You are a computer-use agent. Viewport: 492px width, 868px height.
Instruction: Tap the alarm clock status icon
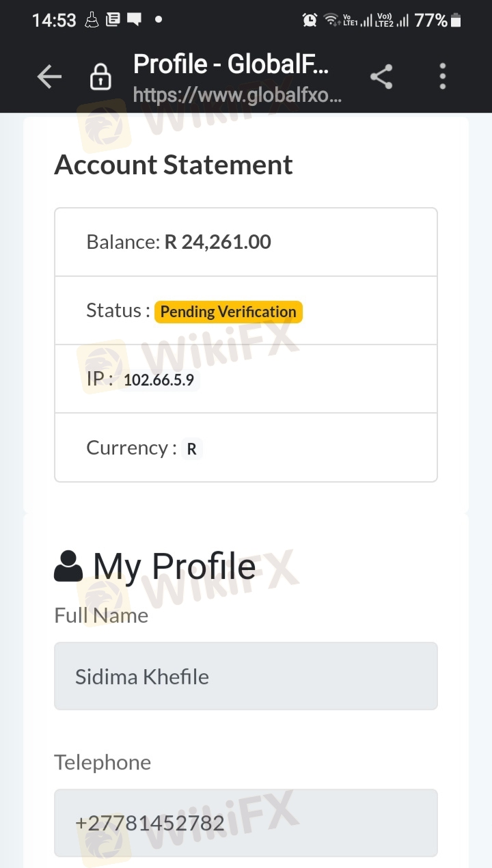310,21
